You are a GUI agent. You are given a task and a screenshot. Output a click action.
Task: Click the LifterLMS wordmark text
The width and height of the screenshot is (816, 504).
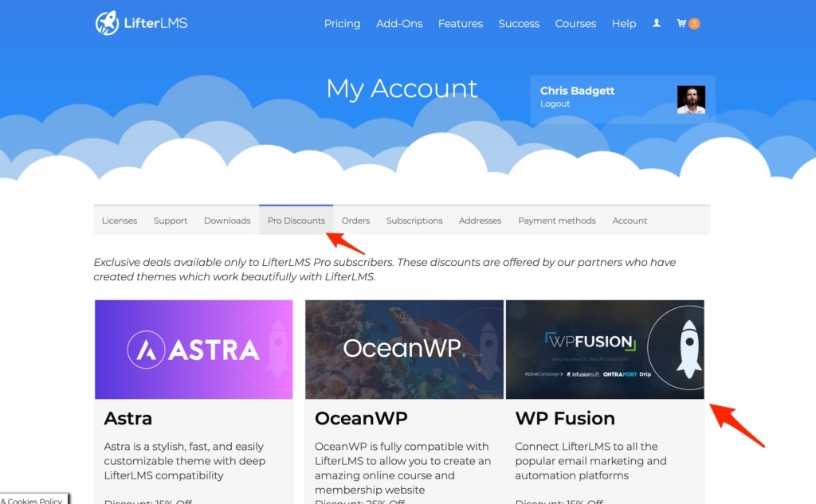click(155, 23)
